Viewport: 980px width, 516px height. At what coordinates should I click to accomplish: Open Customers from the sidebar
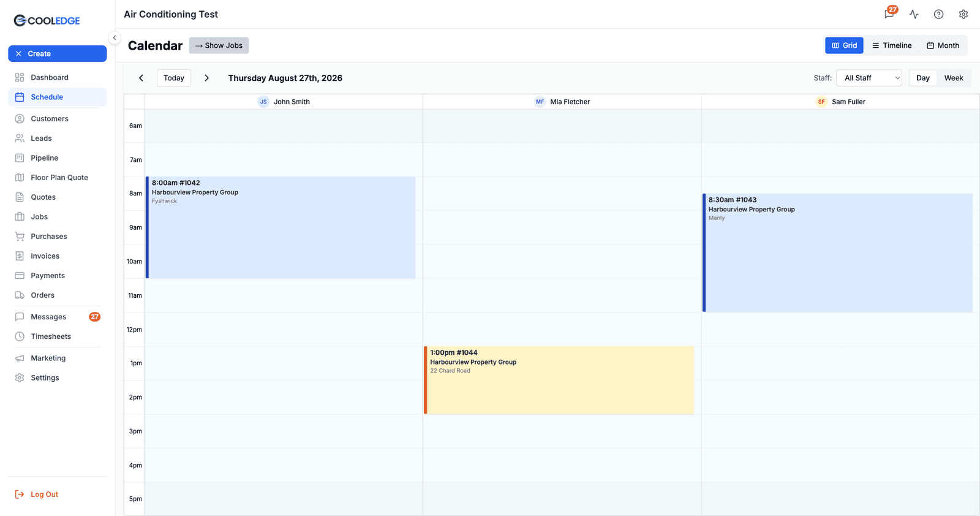tap(57, 119)
